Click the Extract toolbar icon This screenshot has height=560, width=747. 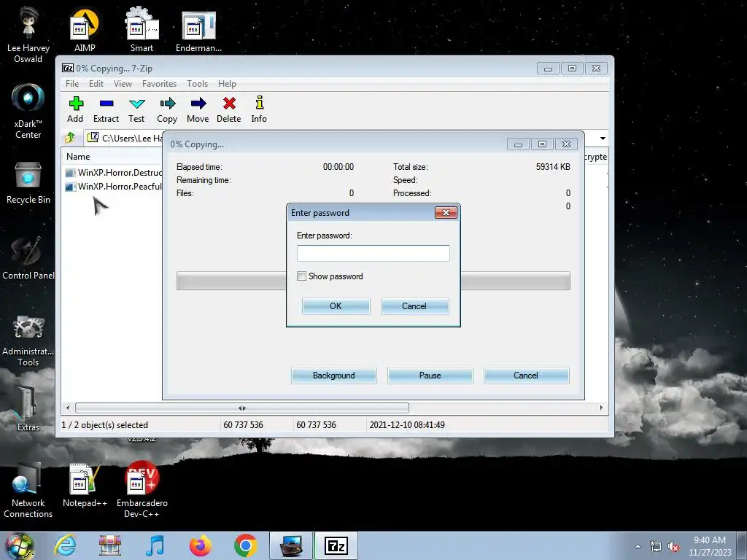pos(106,109)
